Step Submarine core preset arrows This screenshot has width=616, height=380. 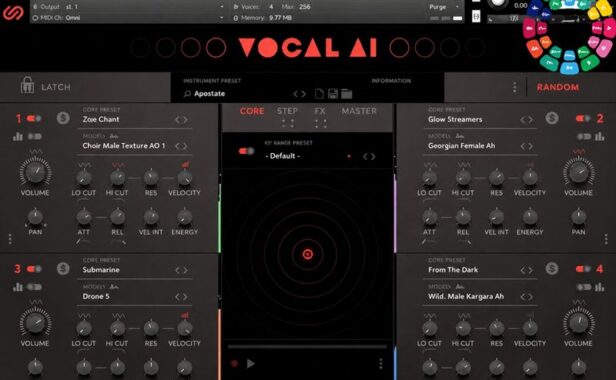(181, 270)
